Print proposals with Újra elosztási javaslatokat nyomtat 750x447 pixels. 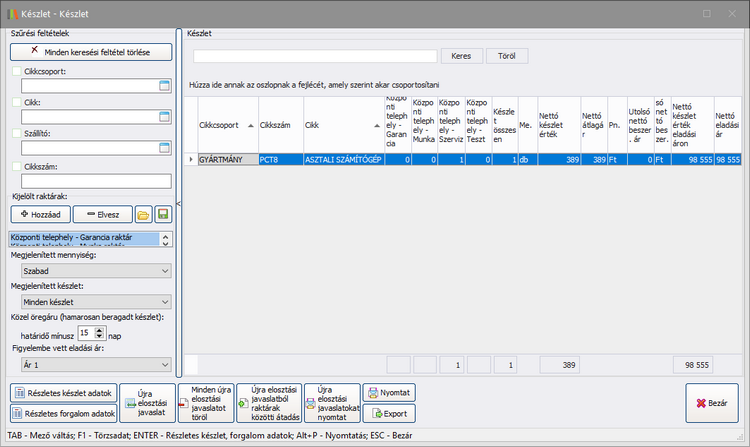click(x=332, y=403)
